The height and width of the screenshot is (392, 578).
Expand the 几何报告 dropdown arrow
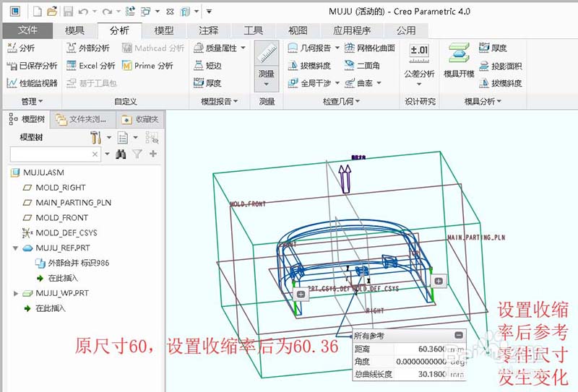coord(337,48)
